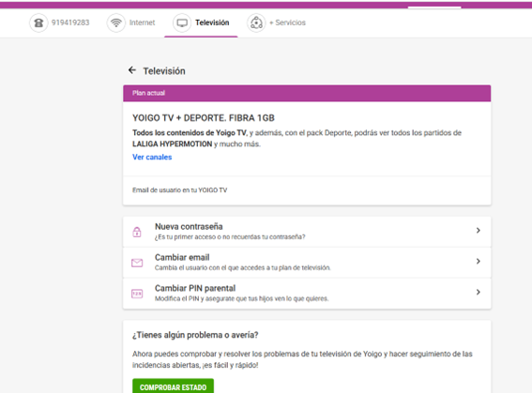
Task: Click the PIN keypad icon for parental PIN
Action: click(137, 294)
